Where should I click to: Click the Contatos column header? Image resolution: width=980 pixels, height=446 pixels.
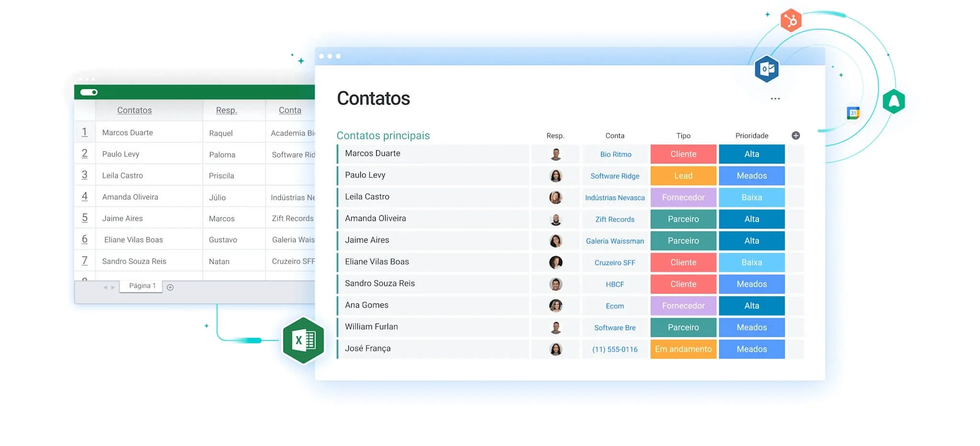tap(134, 110)
